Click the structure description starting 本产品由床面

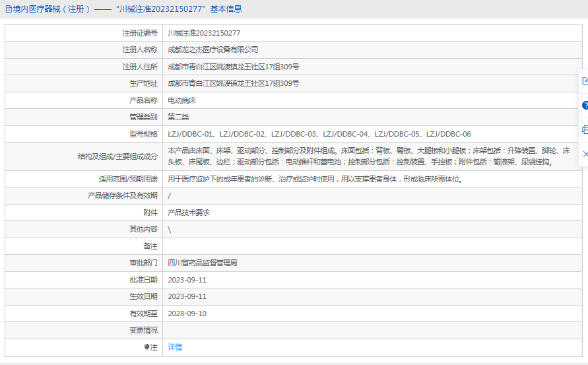click(x=369, y=156)
